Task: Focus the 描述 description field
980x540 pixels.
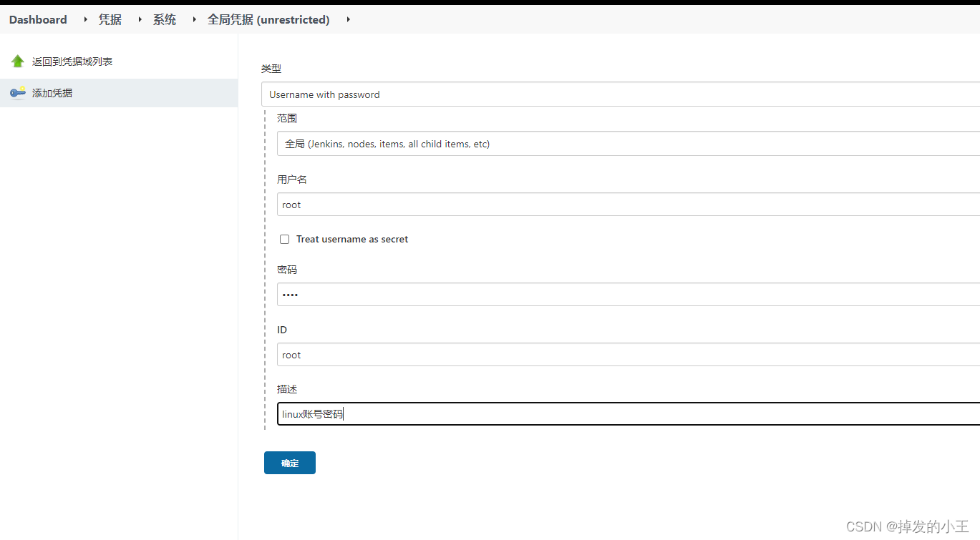Action: pyautogui.click(x=629, y=413)
